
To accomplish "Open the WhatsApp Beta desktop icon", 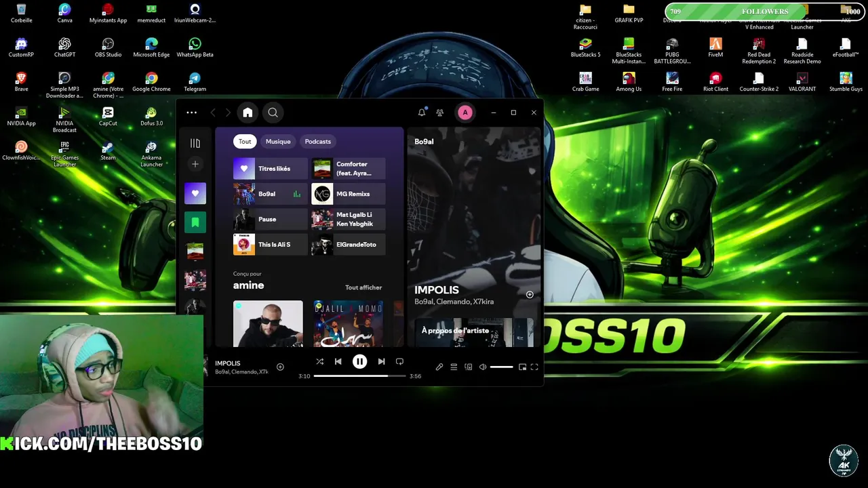I will point(195,47).
